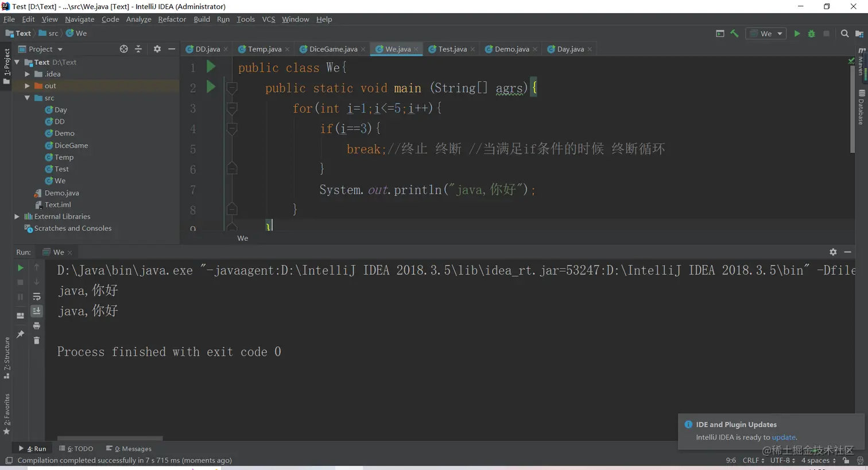The width and height of the screenshot is (868, 470).
Task: Switch to DiceGame.java editor tab
Action: (x=332, y=49)
